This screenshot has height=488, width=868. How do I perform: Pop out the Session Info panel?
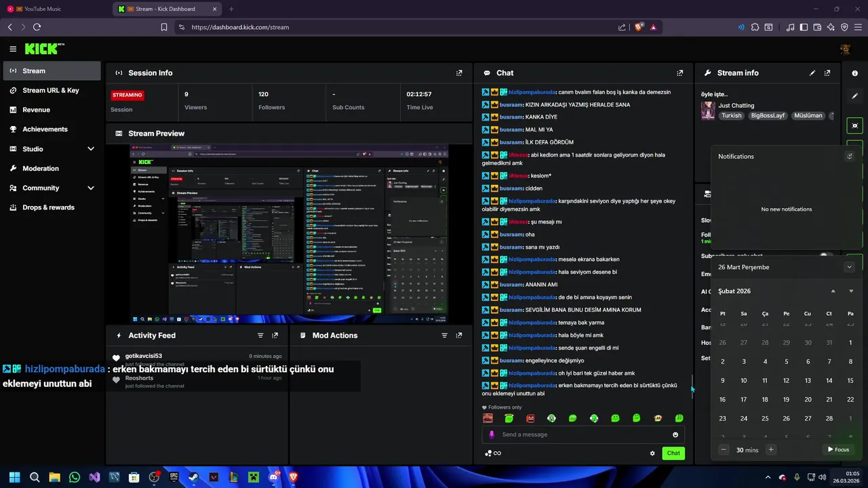[459, 73]
